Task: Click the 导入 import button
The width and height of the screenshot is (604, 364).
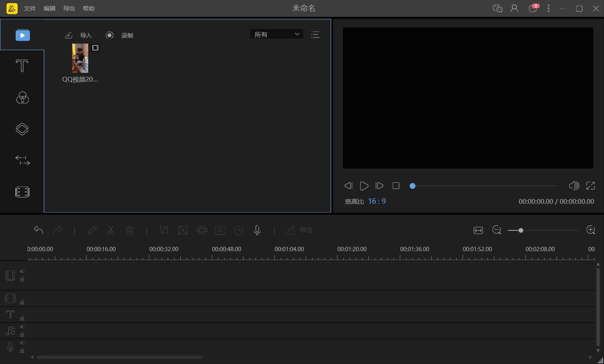Action: [86, 35]
